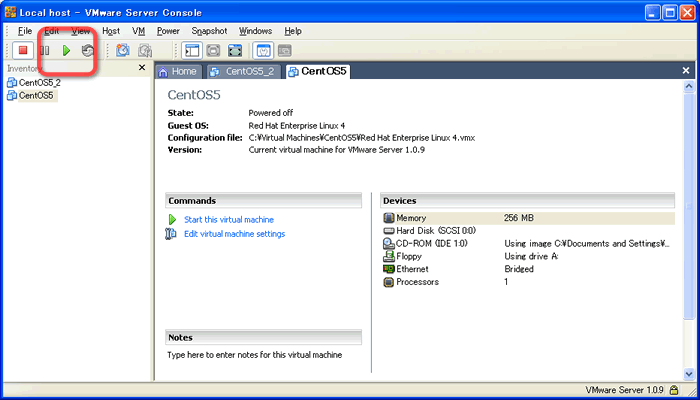The width and height of the screenshot is (700, 400).
Task: Select the CentOS5 tab
Action: 318,71
